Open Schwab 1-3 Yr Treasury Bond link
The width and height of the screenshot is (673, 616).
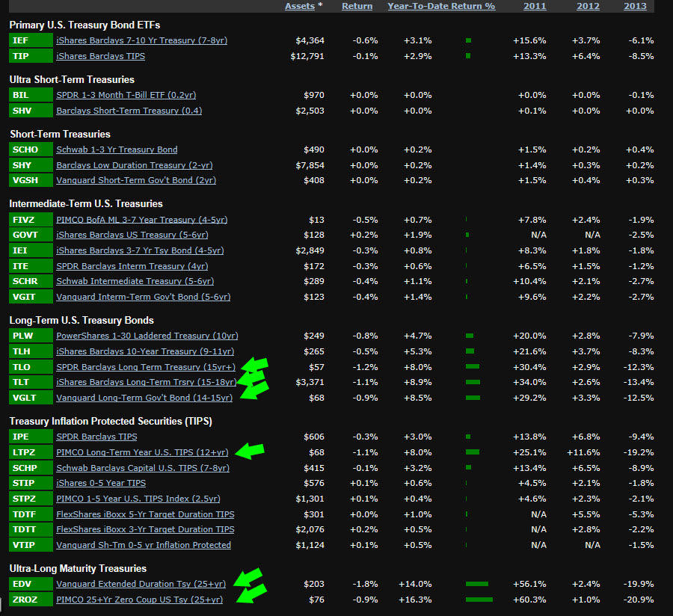pyautogui.click(x=117, y=150)
